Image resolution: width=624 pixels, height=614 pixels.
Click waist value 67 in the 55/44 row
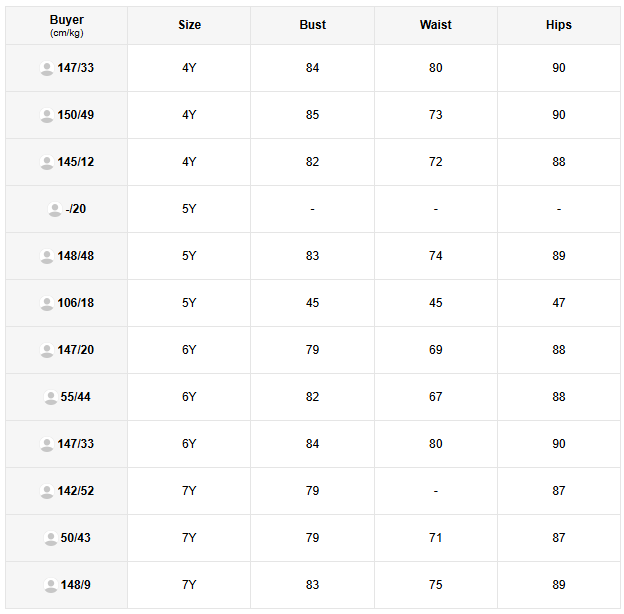435,397
